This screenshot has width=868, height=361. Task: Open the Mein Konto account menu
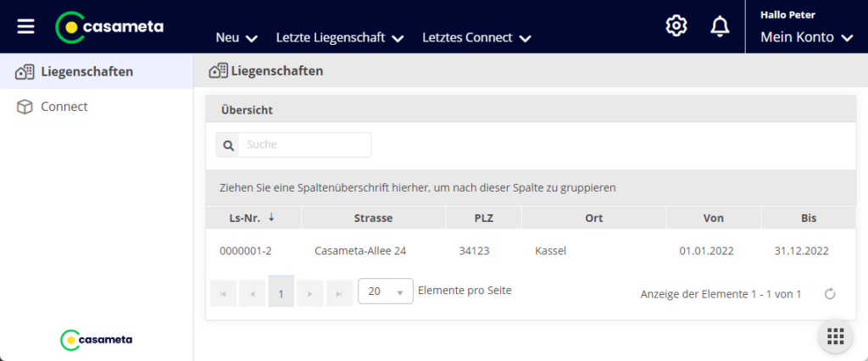point(807,37)
